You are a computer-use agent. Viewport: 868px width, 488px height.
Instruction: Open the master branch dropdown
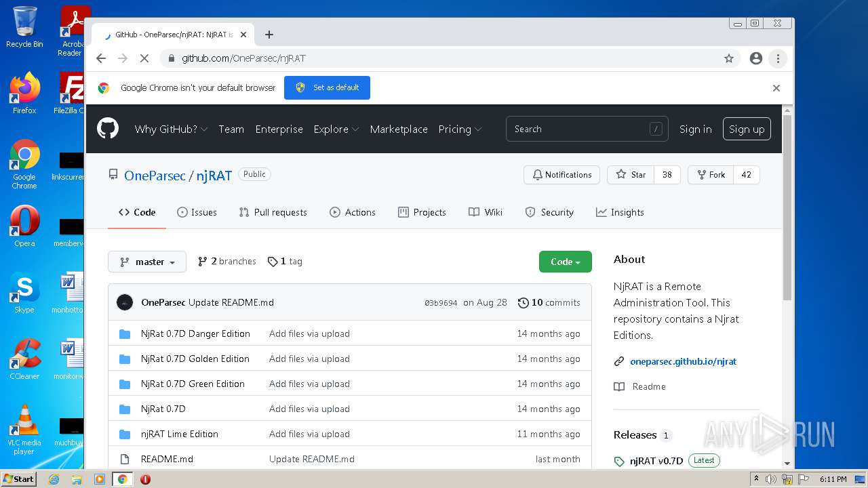coord(147,262)
